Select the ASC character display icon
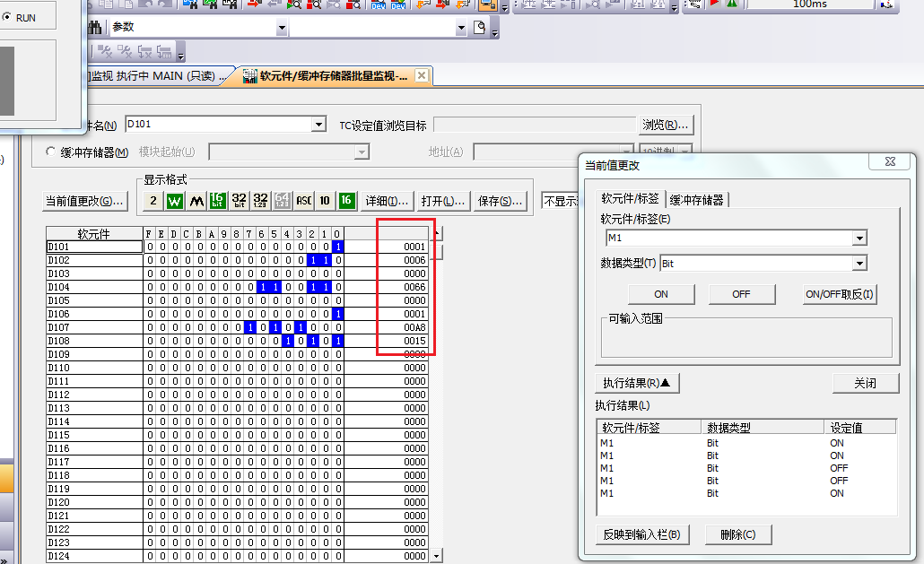924x564 pixels. tap(304, 201)
